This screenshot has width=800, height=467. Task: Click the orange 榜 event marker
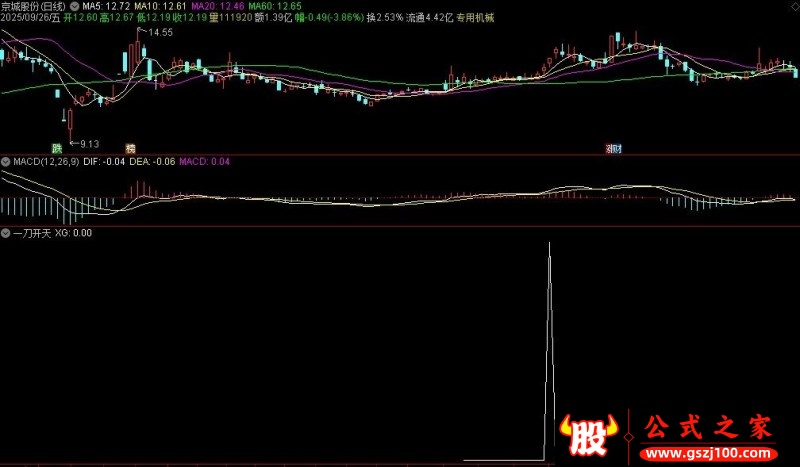click(x=130, y=148)
